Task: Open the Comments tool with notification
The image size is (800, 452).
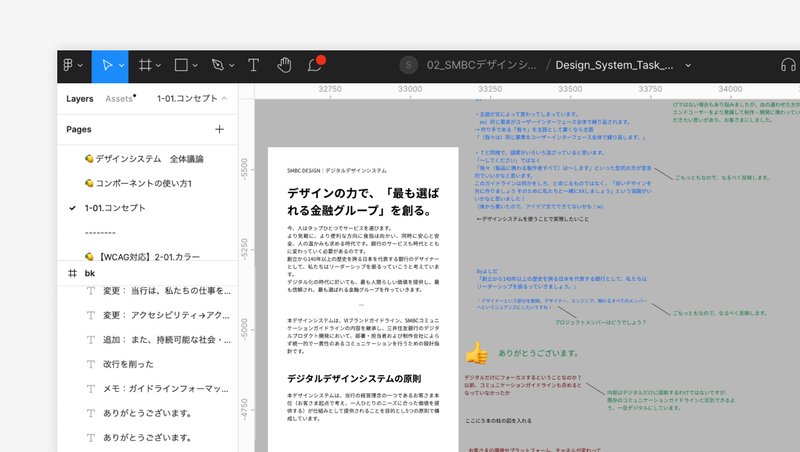Action: [316, 64]
